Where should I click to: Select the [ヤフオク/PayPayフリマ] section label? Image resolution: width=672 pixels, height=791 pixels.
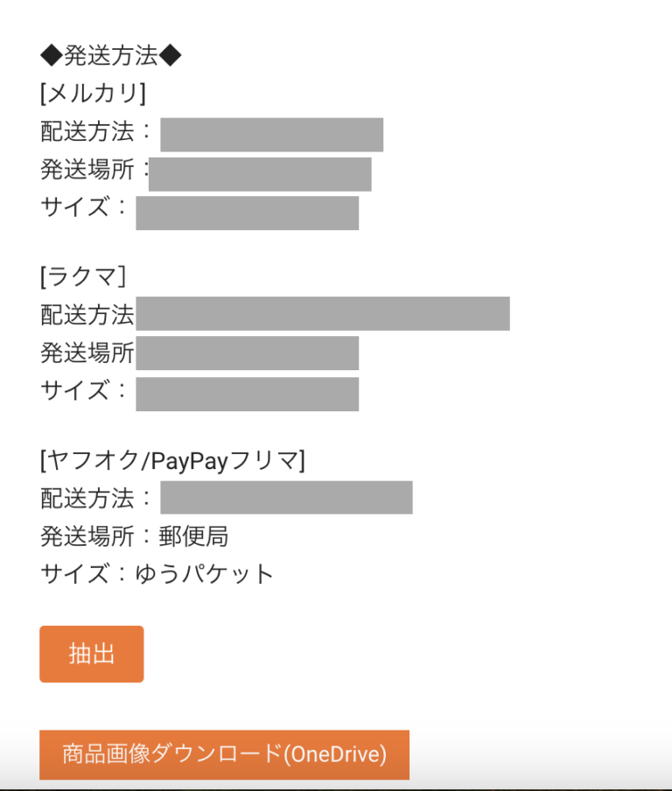[x=172, y=460]
